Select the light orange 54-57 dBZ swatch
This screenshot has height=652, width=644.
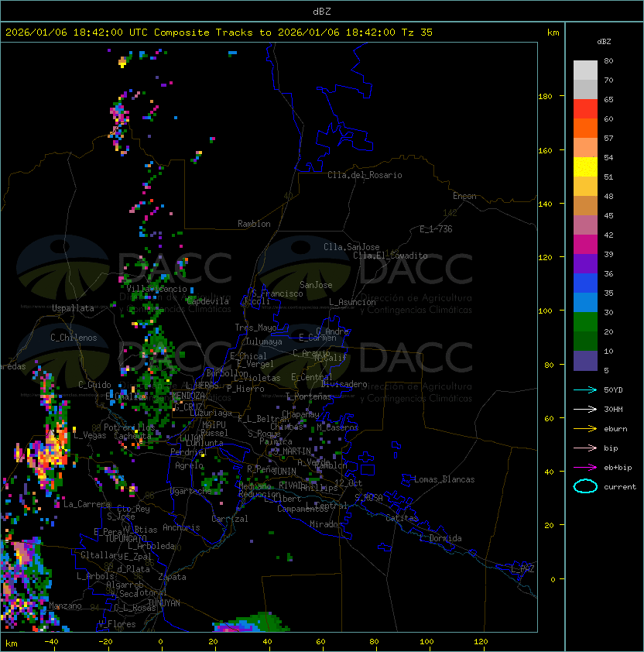(585, 148)
